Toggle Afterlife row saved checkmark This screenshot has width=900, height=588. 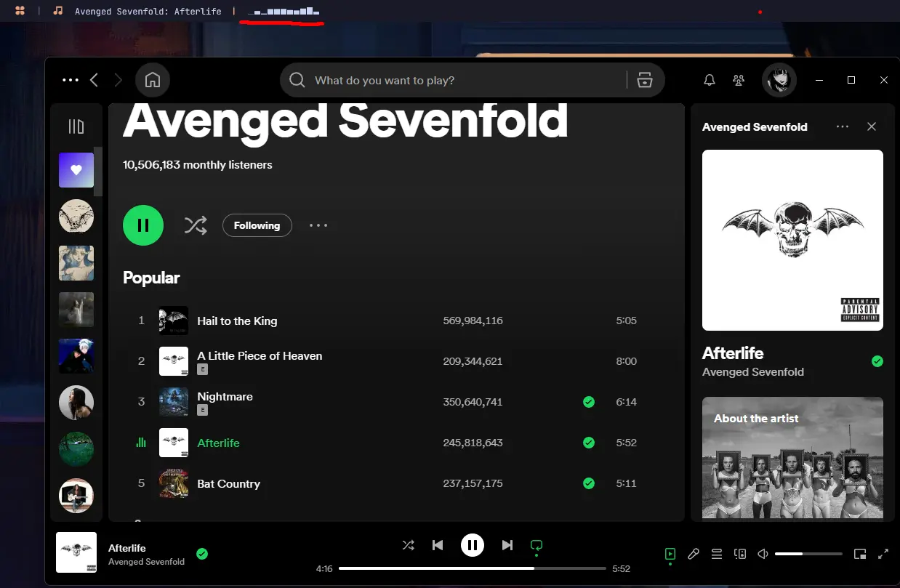click(589, 443)
